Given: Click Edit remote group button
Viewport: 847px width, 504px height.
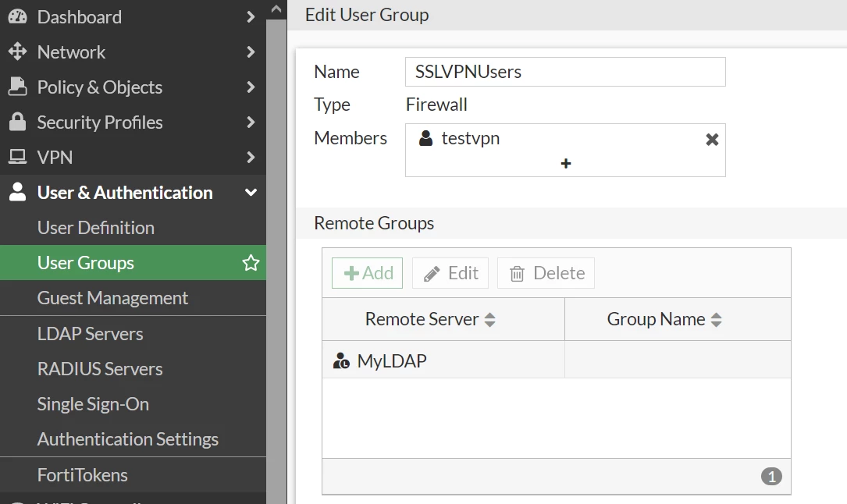Looking at the screenshot, I should coord(450,273).
